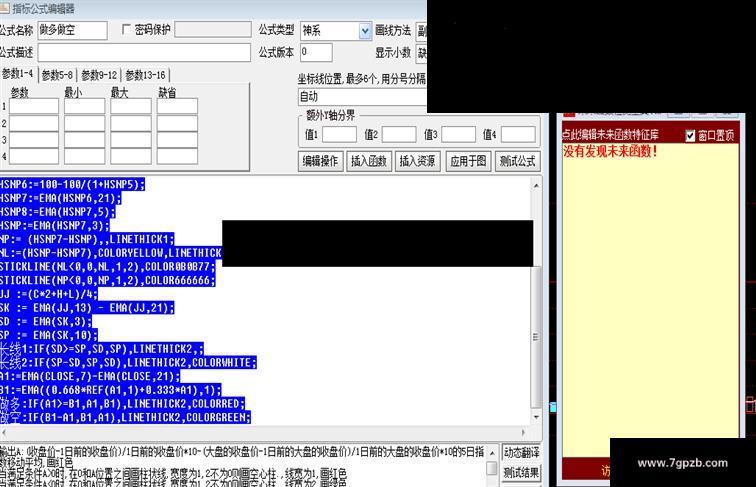Click code editor vertical scrollbar thumb
Viewport: 756px width, 487px height.
[x=536, y=337]
